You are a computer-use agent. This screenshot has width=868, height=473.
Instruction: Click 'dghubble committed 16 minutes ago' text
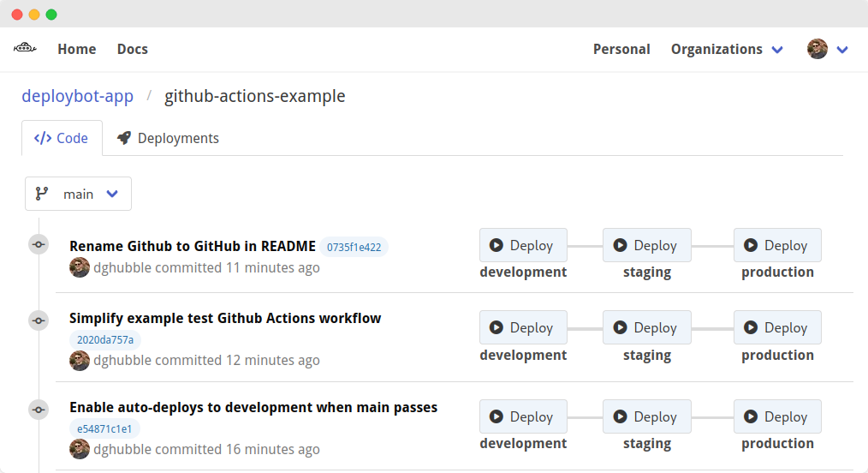tap(206, 450)
